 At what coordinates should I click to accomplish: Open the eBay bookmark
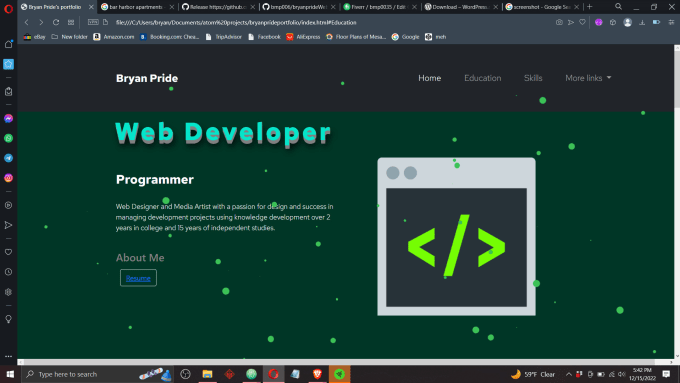35,37
